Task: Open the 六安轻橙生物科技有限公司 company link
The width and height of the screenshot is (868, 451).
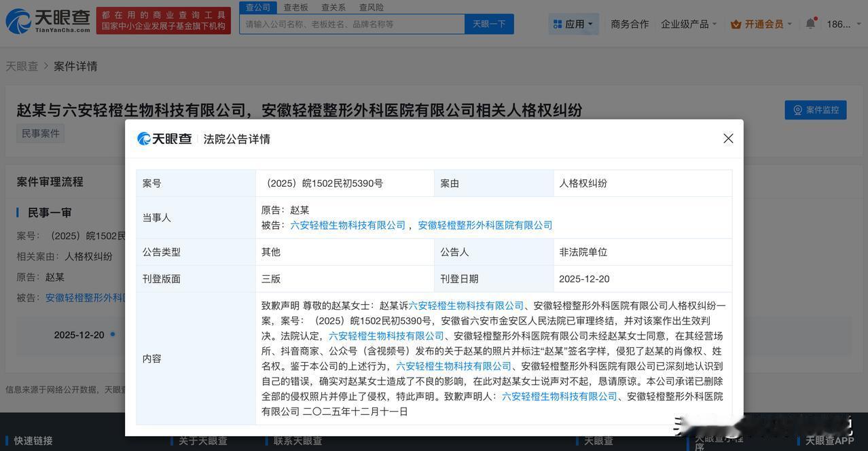Action: coord(348,224)
